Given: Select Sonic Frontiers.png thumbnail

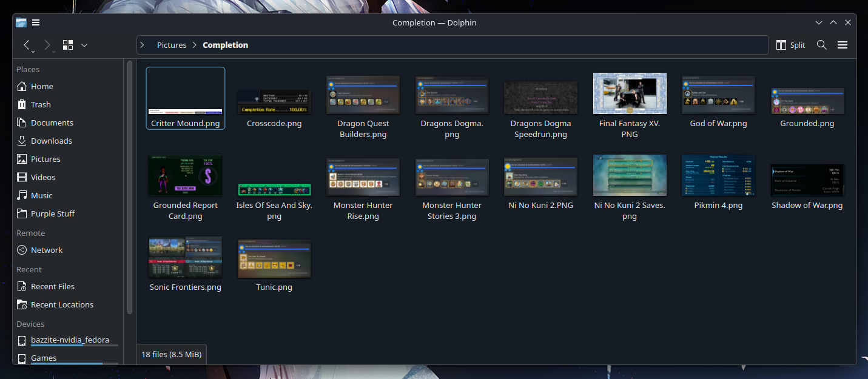Looking at the screenshot, I should 186,257.
